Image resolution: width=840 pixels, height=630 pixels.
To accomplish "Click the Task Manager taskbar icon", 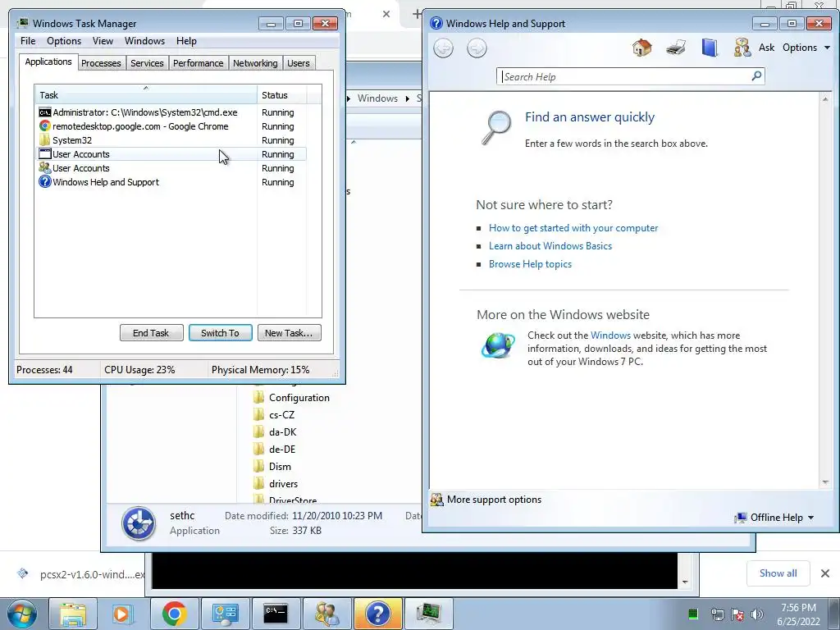I will pos(428,614).
